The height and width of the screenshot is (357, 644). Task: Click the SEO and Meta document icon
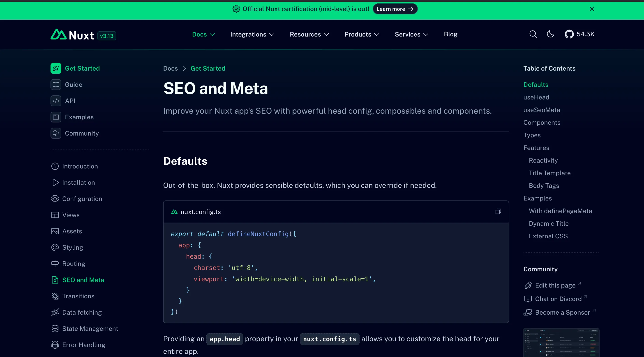pos(55,280)
